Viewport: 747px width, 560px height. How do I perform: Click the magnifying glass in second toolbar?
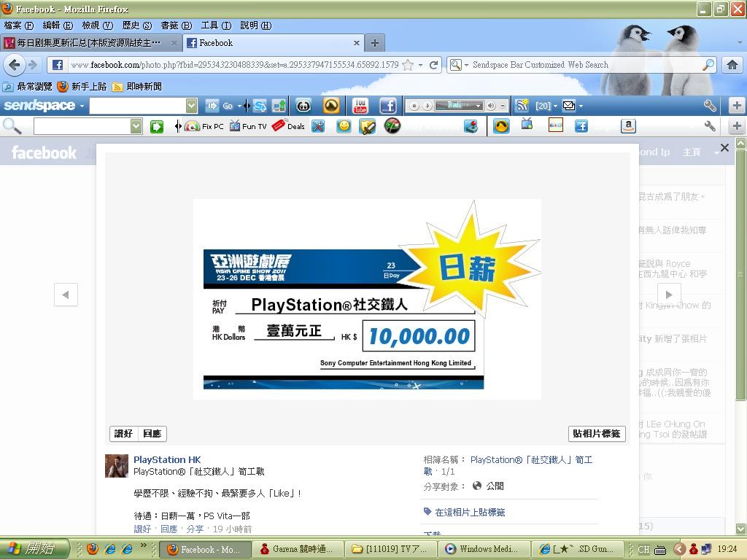click(12, 127)
